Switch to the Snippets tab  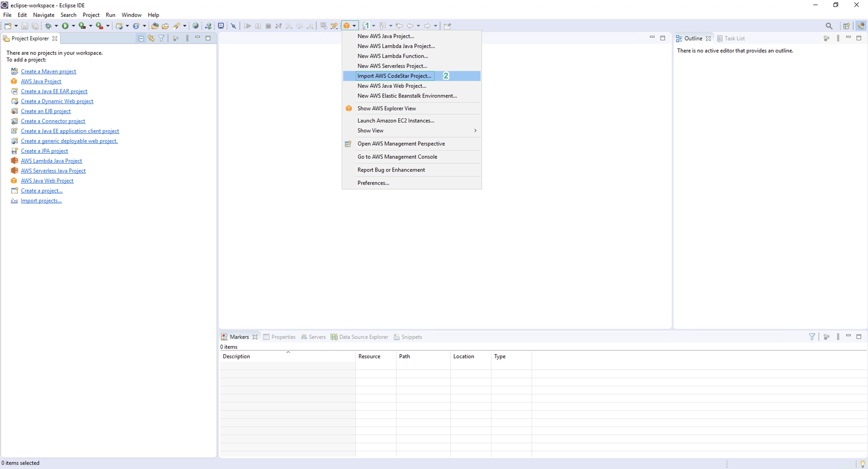(x=408, y=337)
